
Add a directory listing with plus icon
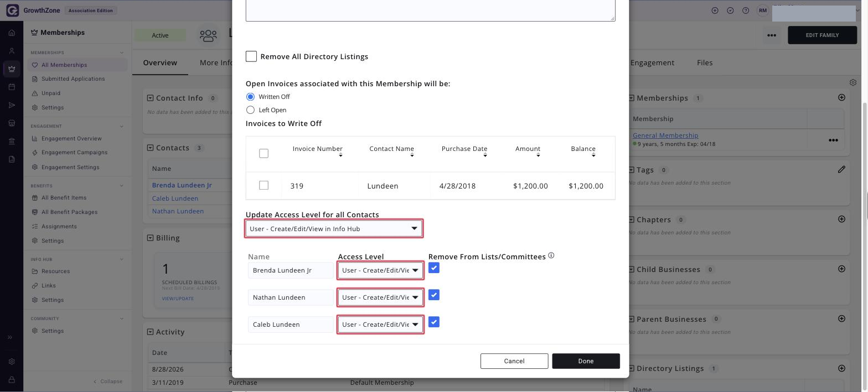841,368
